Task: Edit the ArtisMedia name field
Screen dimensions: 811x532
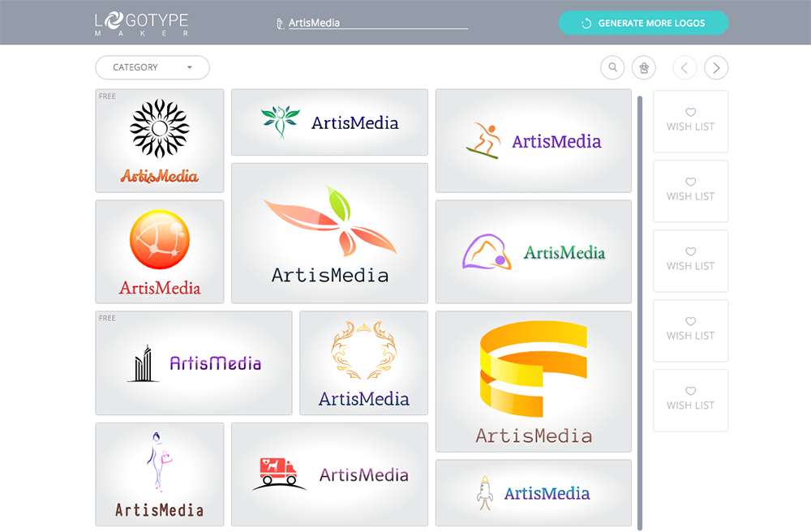Action: pos(378,24)
